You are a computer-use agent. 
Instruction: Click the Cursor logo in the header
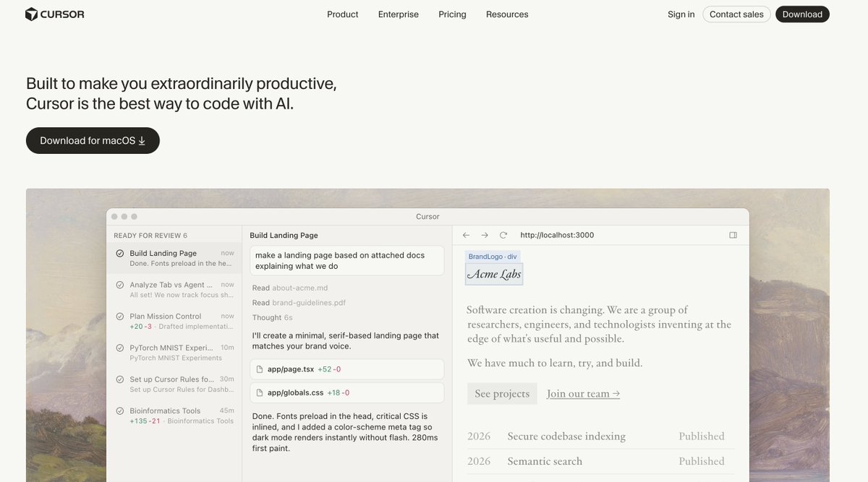tap(55, 14)
